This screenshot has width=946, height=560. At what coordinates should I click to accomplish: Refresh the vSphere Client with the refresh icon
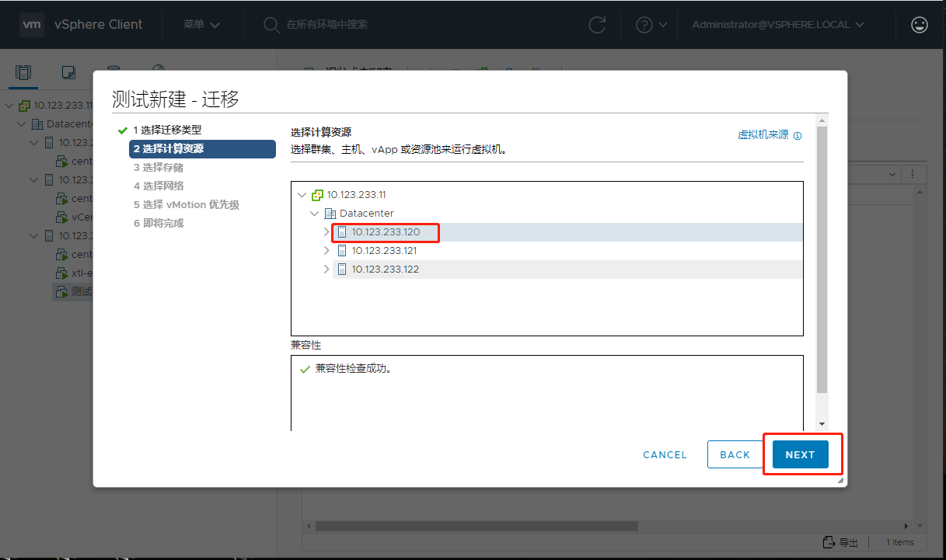[x=597, y=24]
